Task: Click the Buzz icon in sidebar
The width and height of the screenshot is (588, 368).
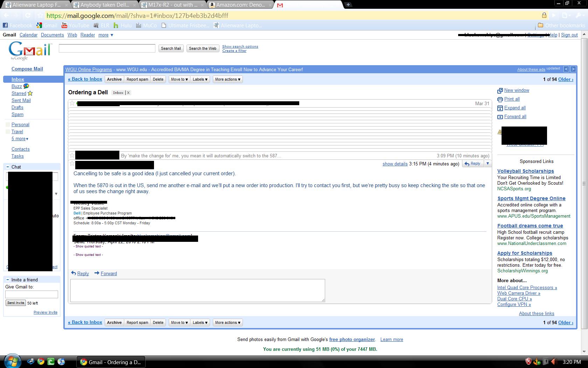Action: tap(26, 86)
